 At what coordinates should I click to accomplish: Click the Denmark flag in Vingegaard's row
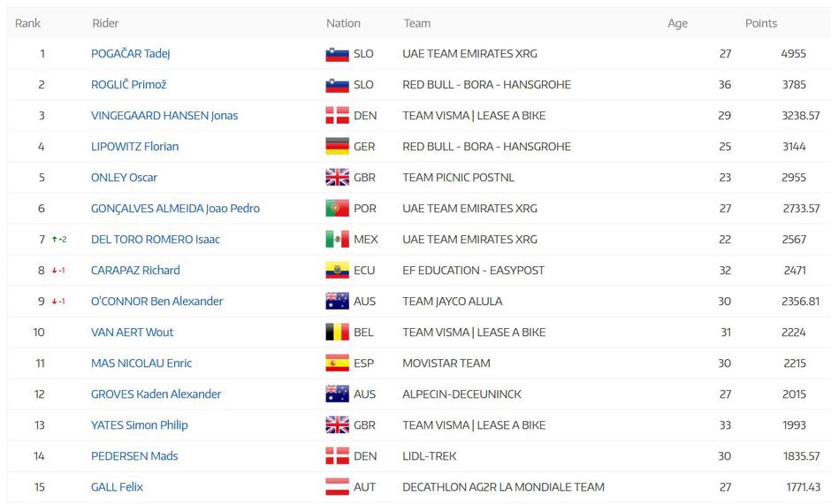[x=337, y=116]
